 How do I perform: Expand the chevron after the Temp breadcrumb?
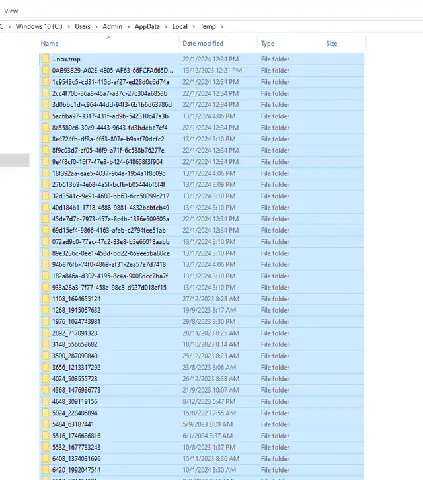click(x=222, y=27)
